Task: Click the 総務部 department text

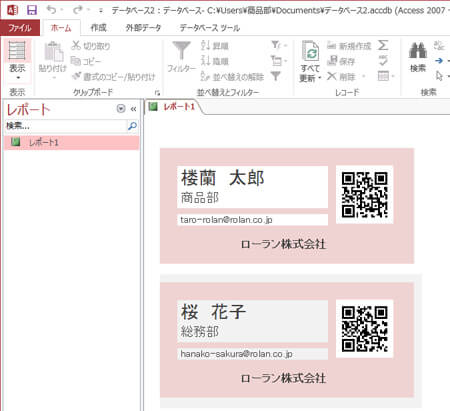Action: [x=200, y=332]
